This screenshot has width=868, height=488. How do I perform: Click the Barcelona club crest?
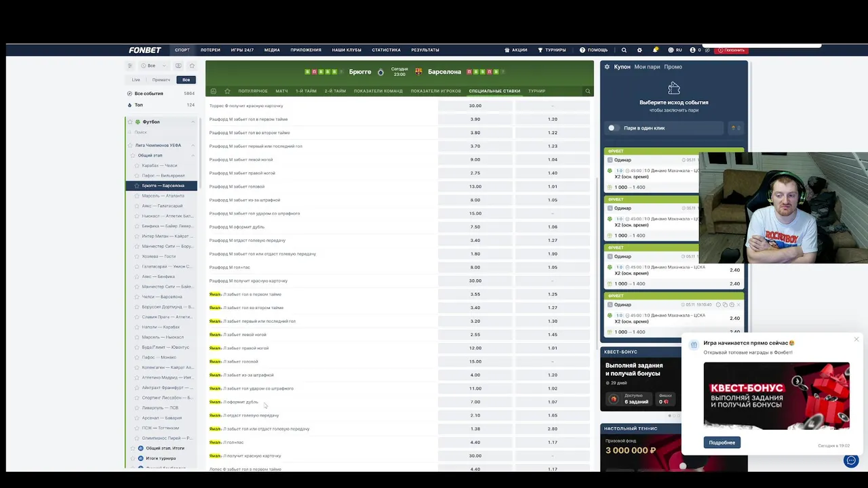[x=418, y=72]
